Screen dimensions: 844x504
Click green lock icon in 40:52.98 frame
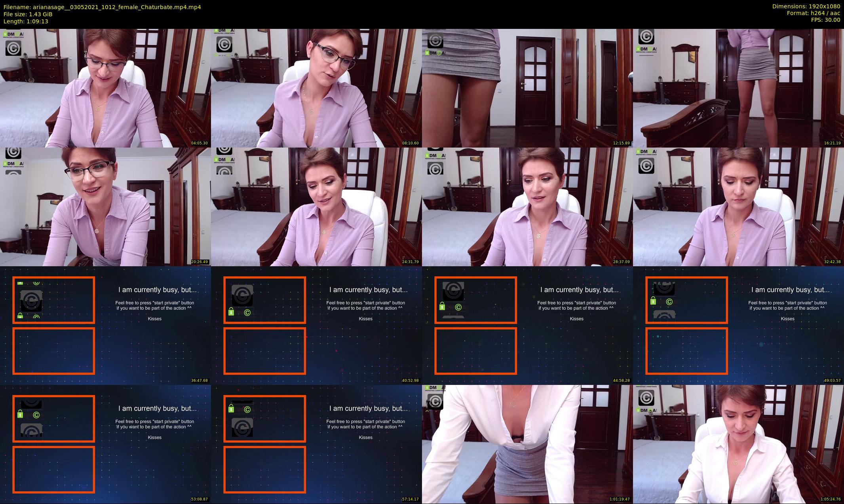point(231,313)
